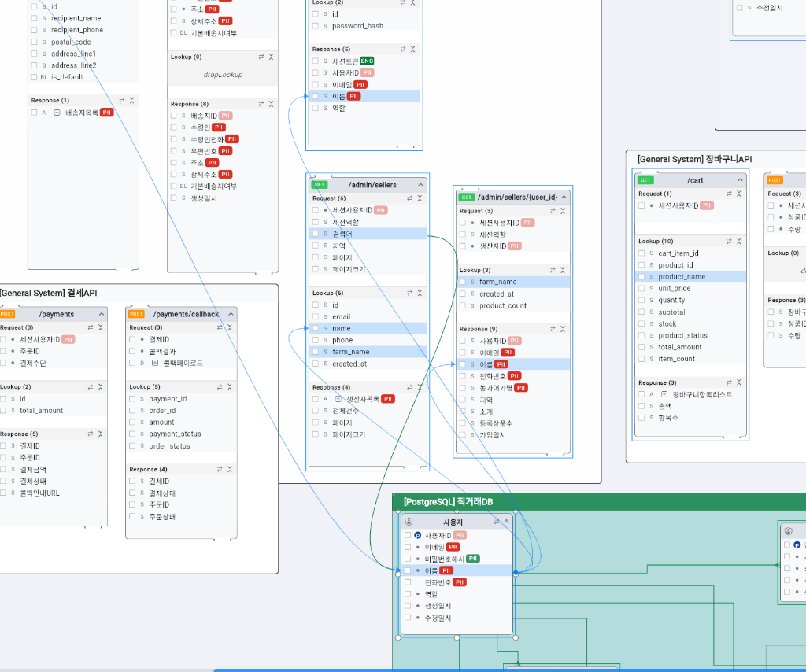Click swap icon in /payments Request section
Screen dimensions: 806x672
pos(91,327)
